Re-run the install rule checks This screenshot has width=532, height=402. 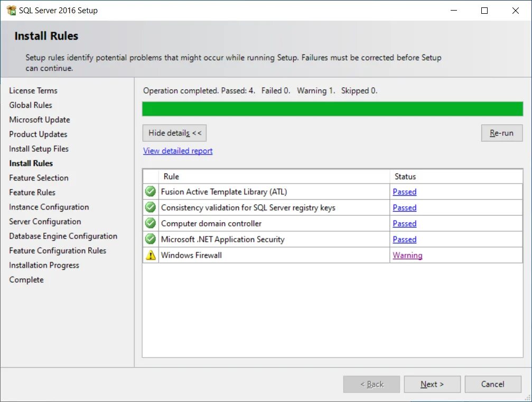501,133
